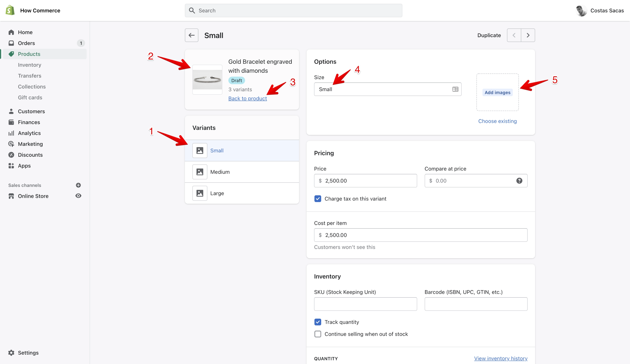Click the Orders badge count

(x=81, y=43)
